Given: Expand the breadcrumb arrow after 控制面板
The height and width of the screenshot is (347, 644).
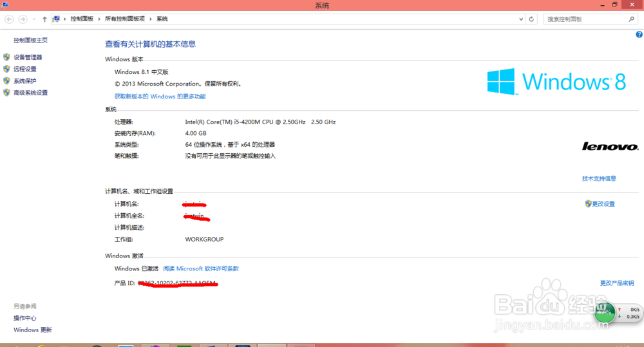Looking at the screenshot, I should pos(99,19).
